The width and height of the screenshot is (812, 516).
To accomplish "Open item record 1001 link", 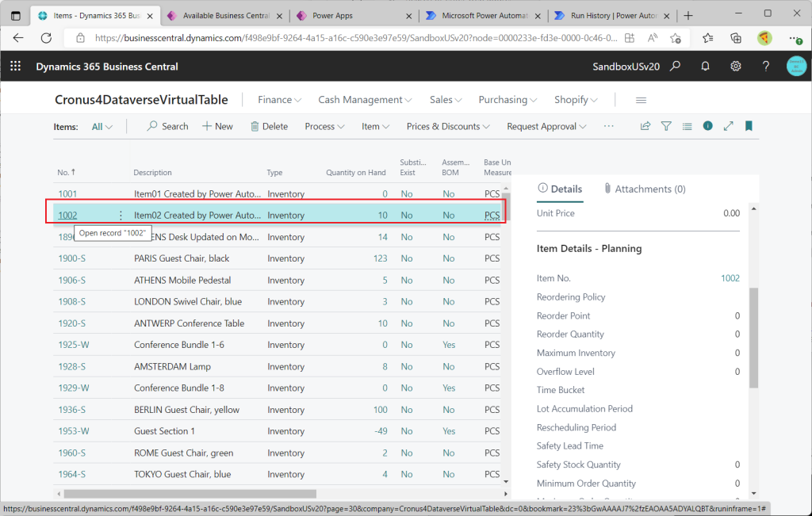I will pos(67,193).
